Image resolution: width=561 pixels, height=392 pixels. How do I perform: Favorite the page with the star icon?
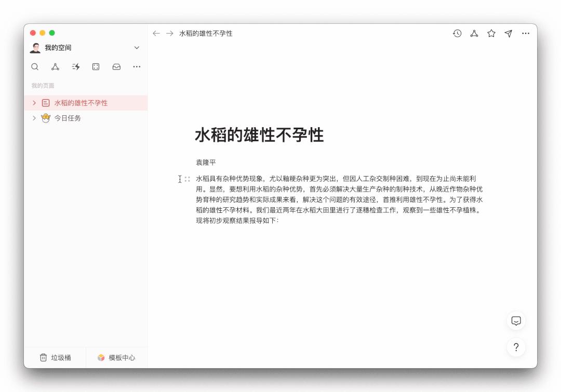491,33
